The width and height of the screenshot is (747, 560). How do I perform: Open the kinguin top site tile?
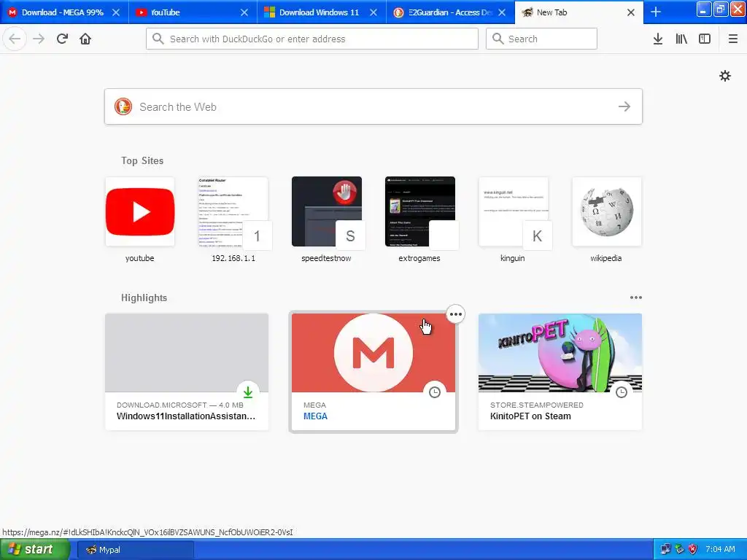coord(513,212)
